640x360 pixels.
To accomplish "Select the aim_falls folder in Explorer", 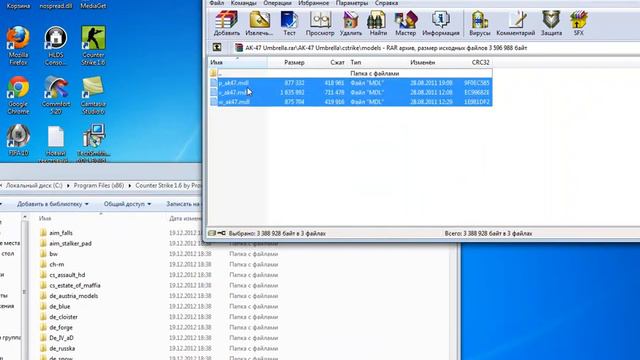I will [x=61, y=233].
